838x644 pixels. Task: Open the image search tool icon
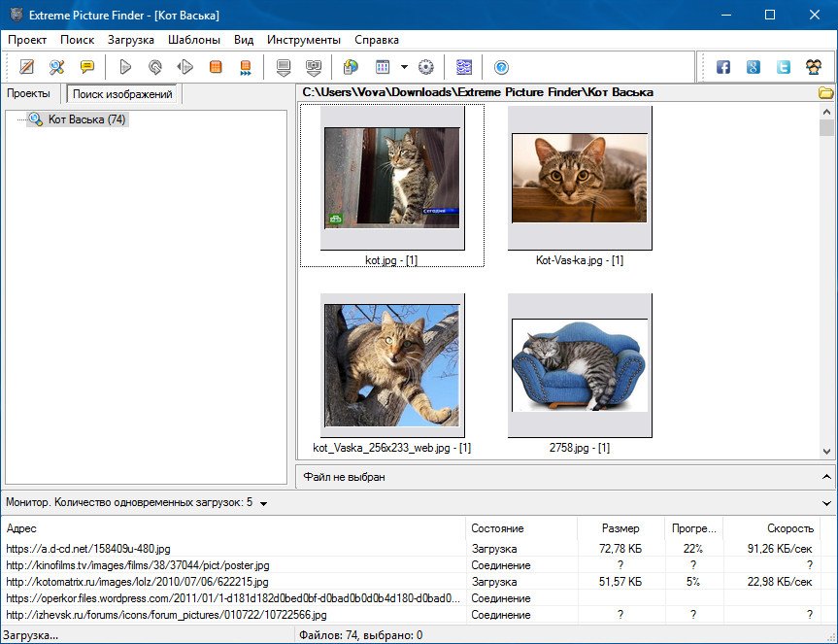[56, 67]
